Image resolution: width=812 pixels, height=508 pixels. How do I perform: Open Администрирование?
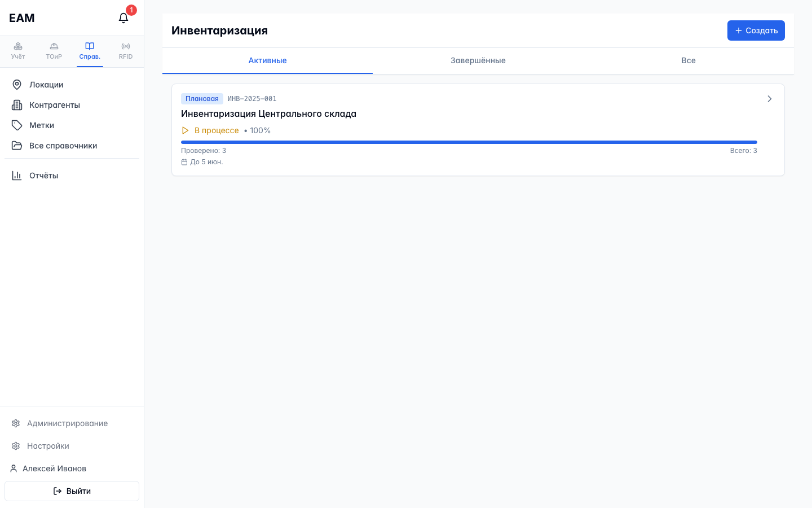coord(72,423)
